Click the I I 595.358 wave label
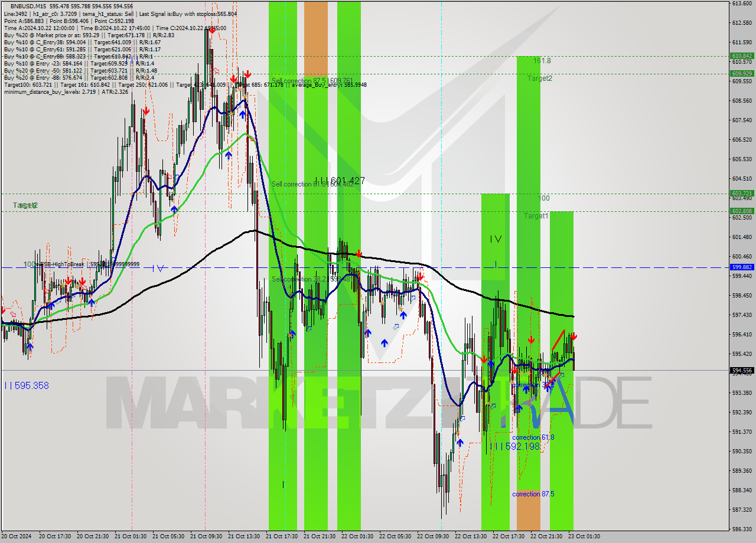The height and width of the screenshot is (543, 756). click(27, 385)
